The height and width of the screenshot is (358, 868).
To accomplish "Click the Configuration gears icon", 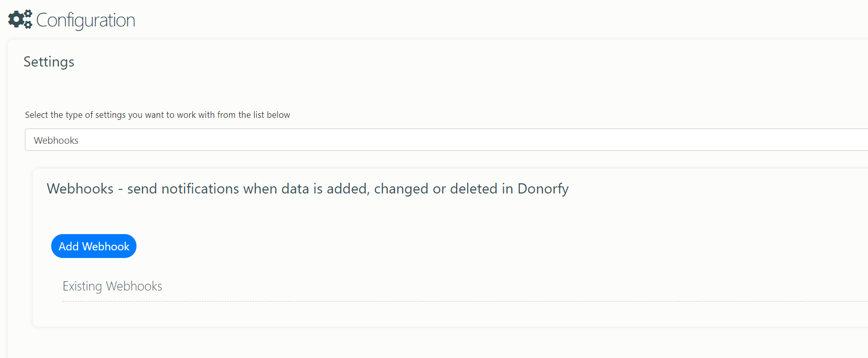I will point(20,19).
